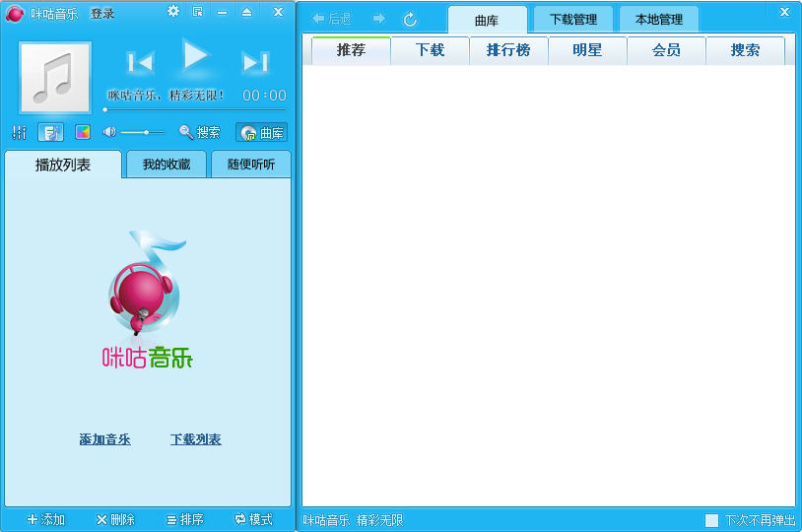Click 登录 to log in
Image resolution: width=802 pixels, height=532 pixels.
coord(102,14)
